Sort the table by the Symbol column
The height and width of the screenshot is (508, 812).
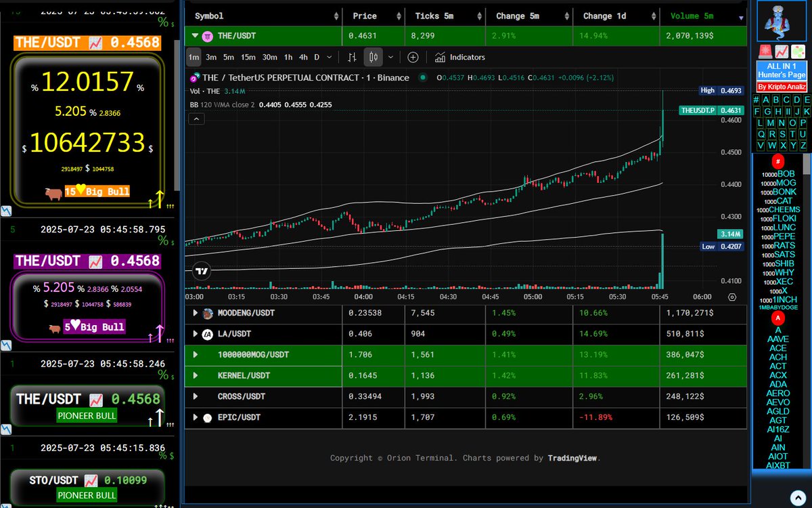(264, 16)
